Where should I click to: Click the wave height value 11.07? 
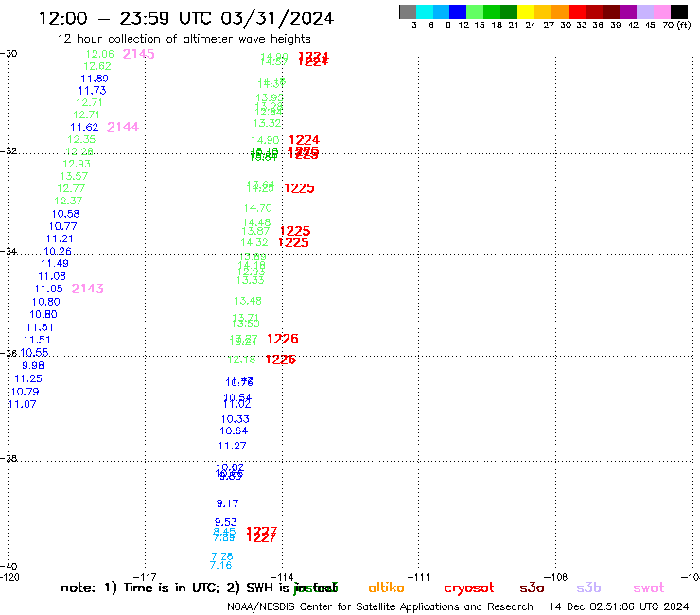tap(23, 404)
